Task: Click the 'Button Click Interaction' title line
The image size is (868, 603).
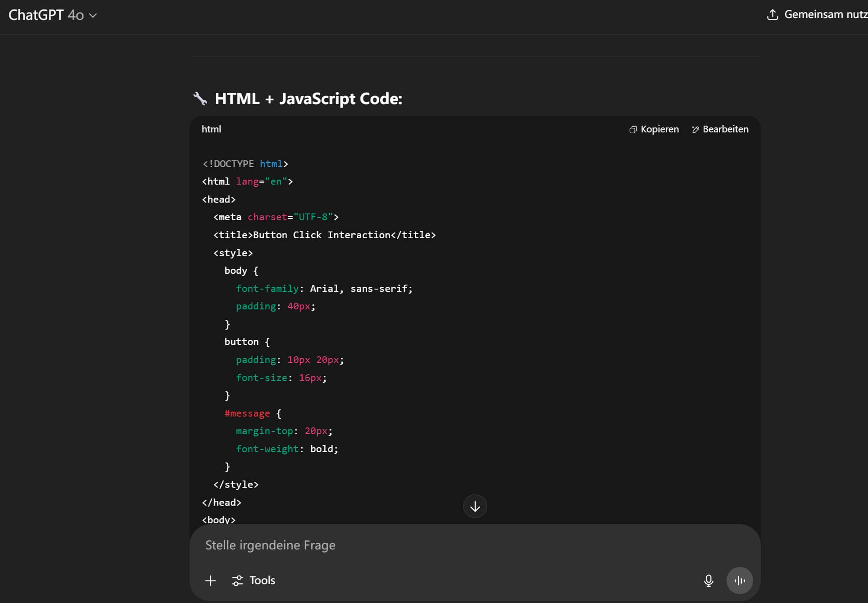Action: (x=324, y=235)
